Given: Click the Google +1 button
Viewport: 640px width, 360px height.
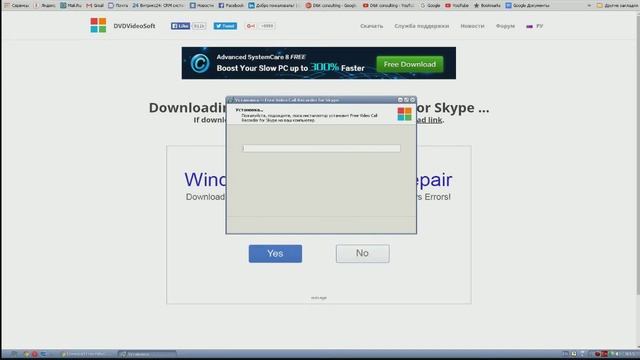Looking at the screenshot, I should pos(251,26).
